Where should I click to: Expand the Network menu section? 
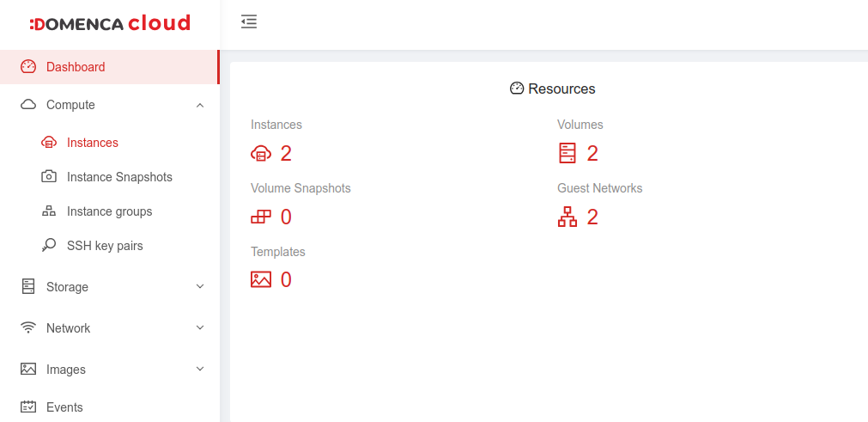tap(200, 328)
